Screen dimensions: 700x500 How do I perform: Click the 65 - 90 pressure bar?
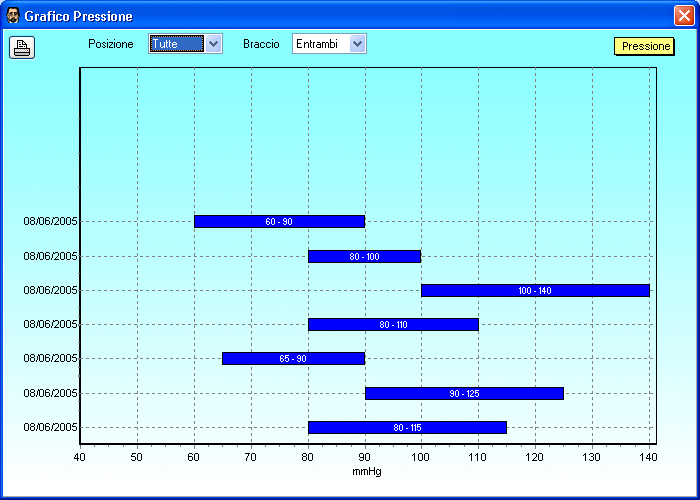pos(293,358)
